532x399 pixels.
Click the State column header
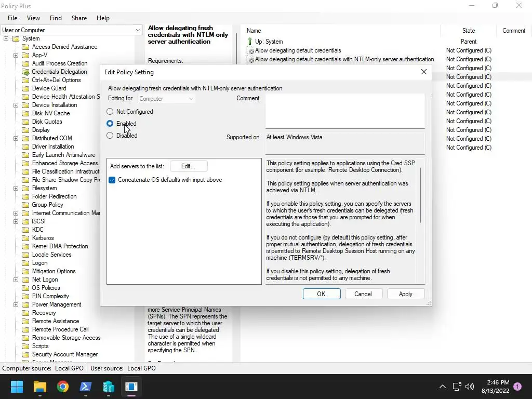tap(469, 31)
